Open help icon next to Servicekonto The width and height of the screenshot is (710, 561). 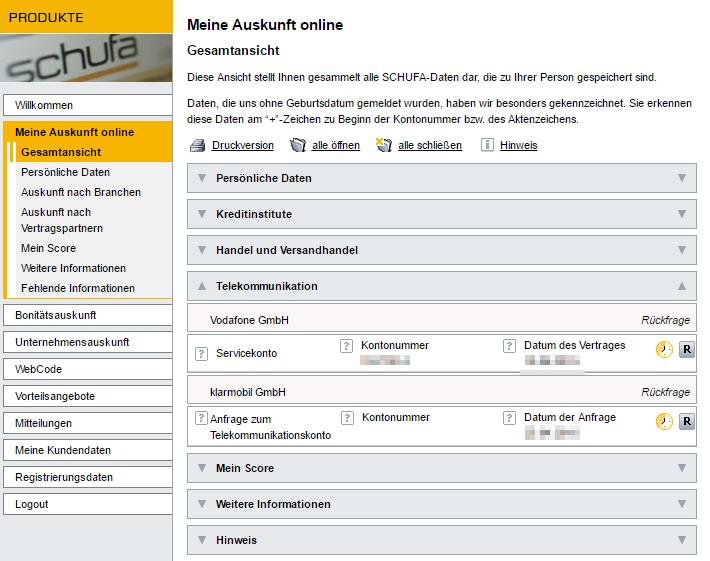200,354
